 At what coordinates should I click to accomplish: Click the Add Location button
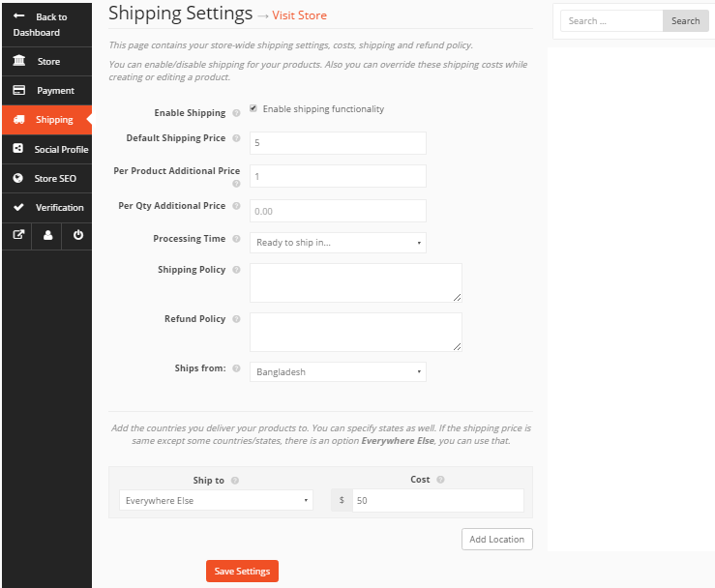pos(497,539)
